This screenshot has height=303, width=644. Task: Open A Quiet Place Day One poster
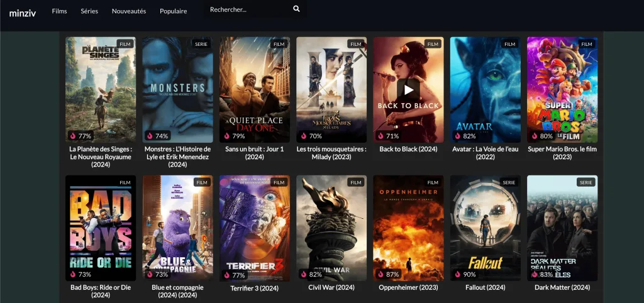255,89
